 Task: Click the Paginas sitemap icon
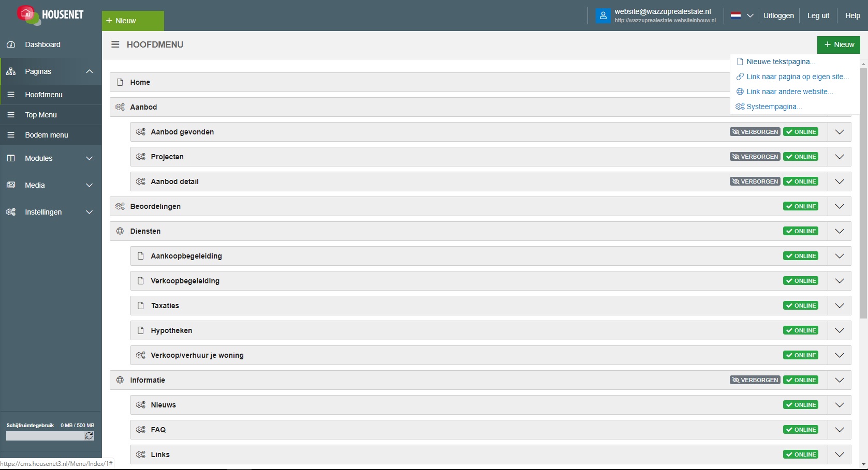pos(11,71)
